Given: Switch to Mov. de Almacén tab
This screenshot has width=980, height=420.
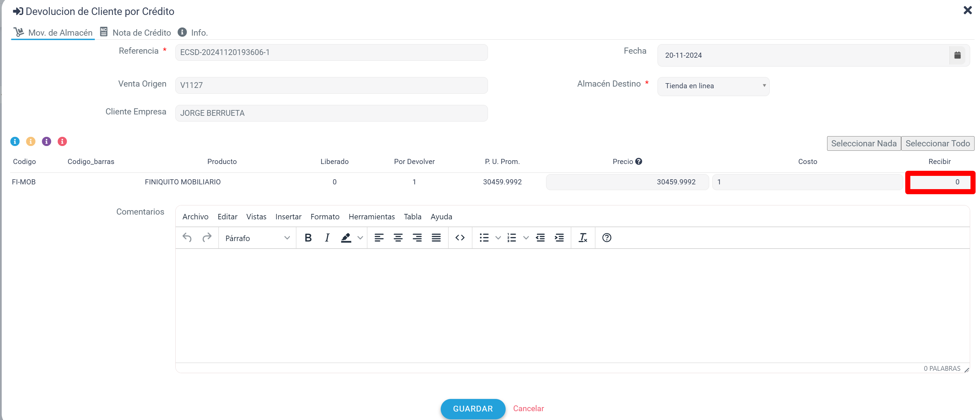Looking at the screenshot, I should pos(53,33).
